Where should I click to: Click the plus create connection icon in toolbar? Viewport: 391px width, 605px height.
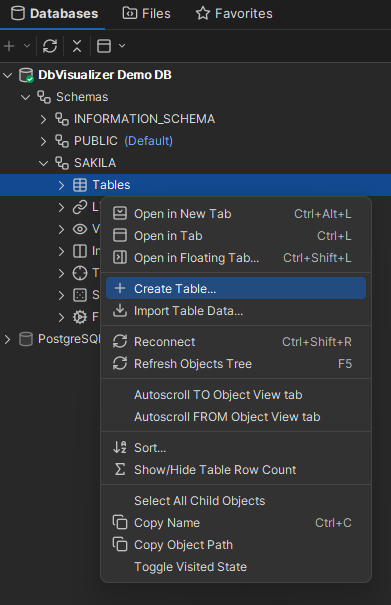pos(9,46)
